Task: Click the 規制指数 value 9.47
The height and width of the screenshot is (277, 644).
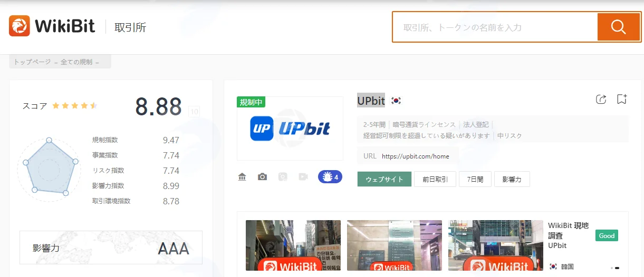Action: pyautogui.click(x=171, y=140)
